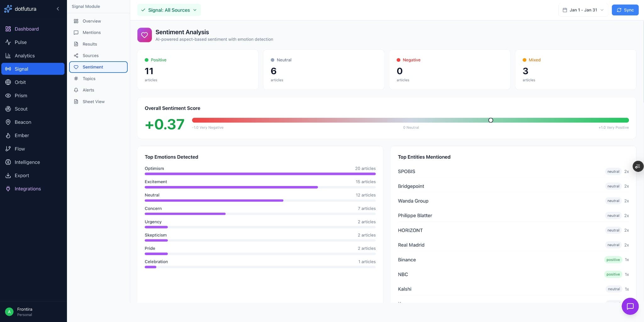Viewport: 644px width, 322px height.
Task: Click the Sync button
Action: pyautogui.click(x=625, y=10)
